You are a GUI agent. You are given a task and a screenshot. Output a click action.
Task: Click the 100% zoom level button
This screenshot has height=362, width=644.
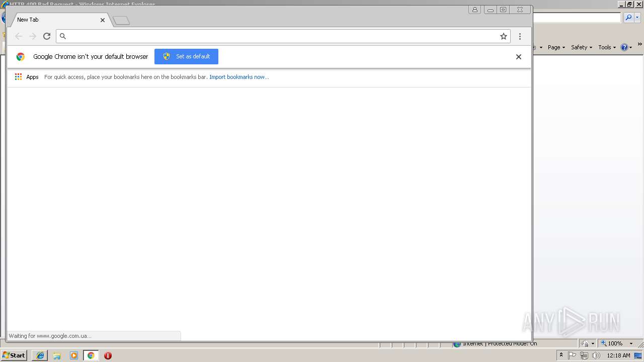[x=612, y=343]
